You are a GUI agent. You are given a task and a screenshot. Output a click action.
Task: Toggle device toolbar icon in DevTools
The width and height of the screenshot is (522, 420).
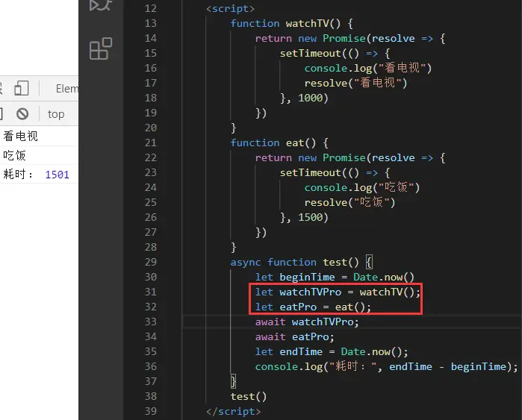(22, 89)
